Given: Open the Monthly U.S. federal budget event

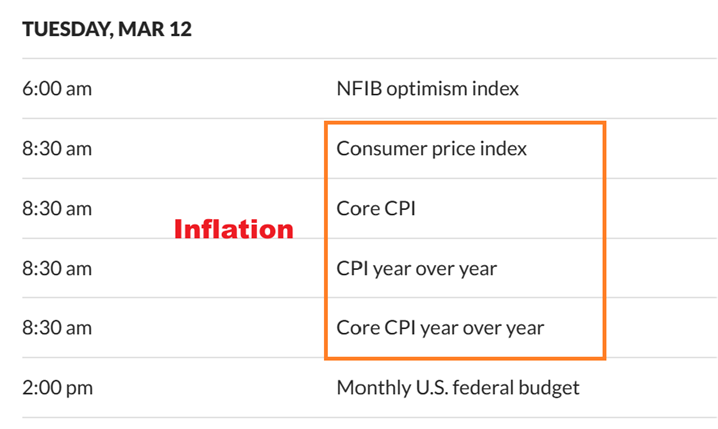Looking at the screenshot, I should pos(458,387).
